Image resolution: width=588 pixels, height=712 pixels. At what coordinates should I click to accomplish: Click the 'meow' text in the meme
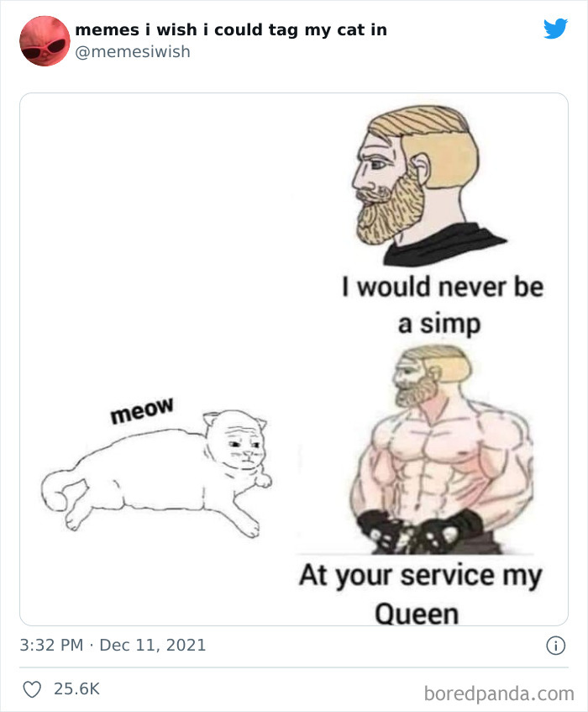pos(142,411)
